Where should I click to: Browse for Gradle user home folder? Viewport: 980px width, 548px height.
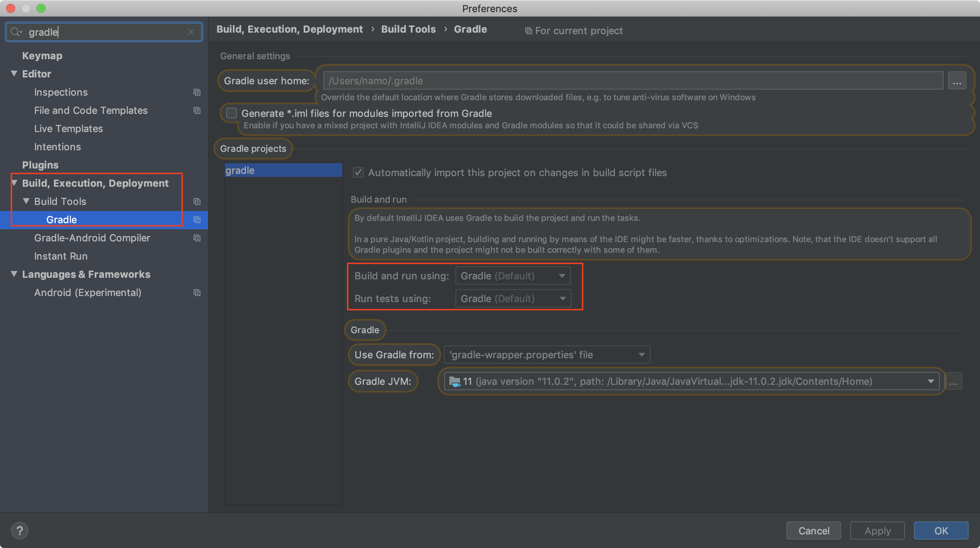point(957,80)
